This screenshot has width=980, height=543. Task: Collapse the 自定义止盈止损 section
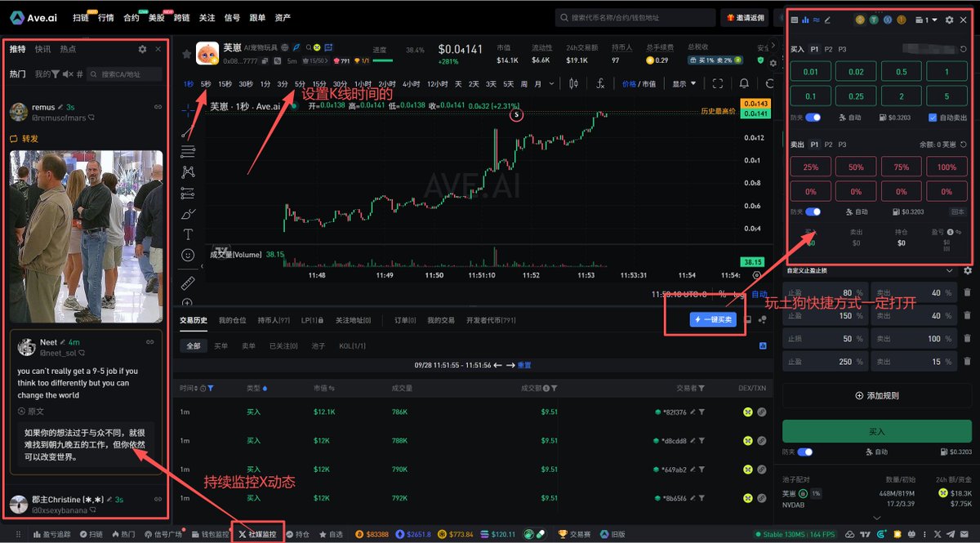tap(949, 270)
